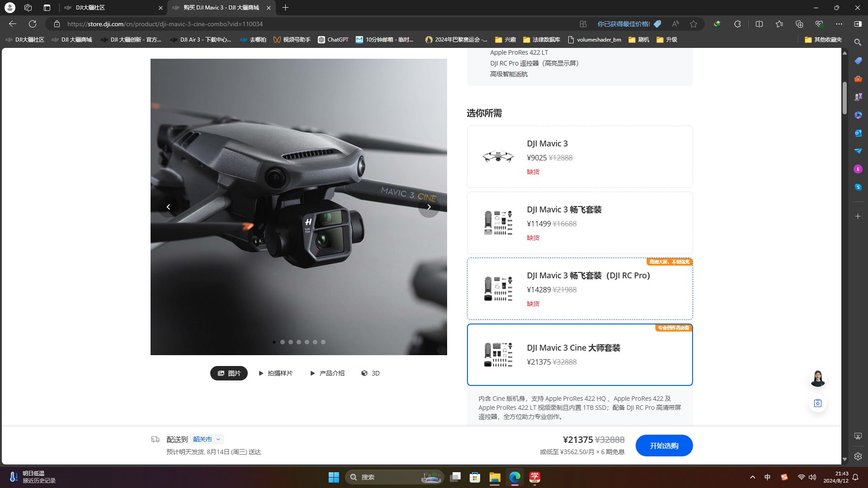Toggle the Chinese input method indicator
This screenshot has width=868, height=488.
pos(767,477)
